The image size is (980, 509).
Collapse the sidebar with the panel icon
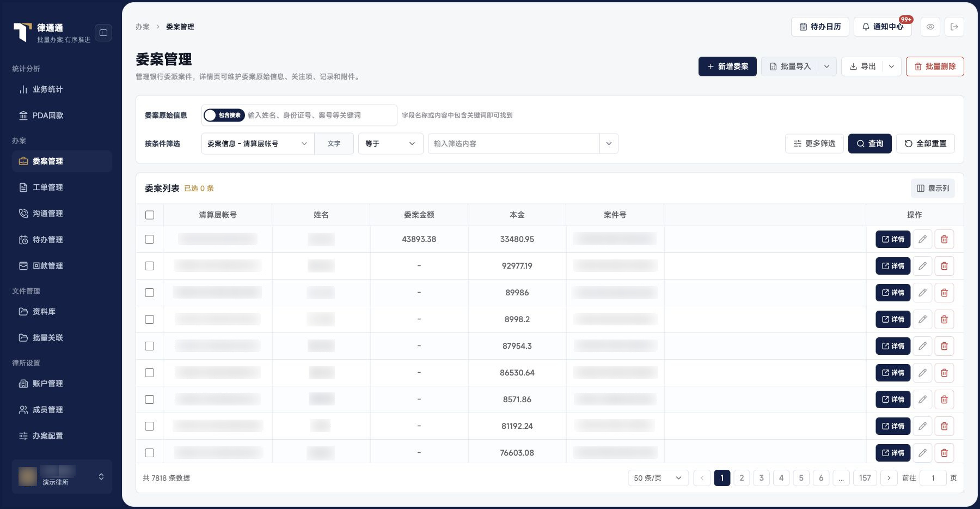(103, 33)
